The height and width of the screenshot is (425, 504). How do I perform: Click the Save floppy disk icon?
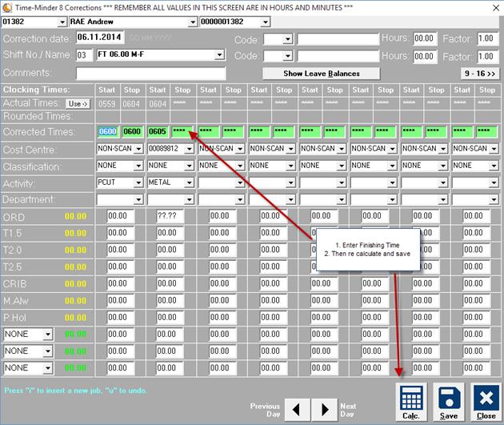pyautogui.click(x=449, y=401)
